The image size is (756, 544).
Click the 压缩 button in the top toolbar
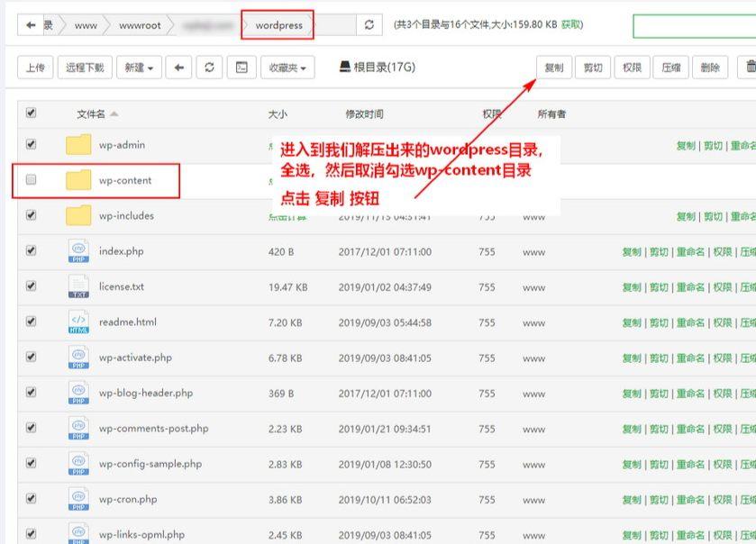click(x=671, y=68)
